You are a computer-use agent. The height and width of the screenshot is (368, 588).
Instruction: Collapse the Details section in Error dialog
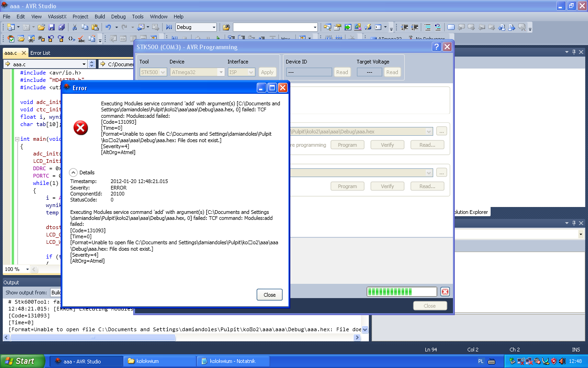pos(73,172)
